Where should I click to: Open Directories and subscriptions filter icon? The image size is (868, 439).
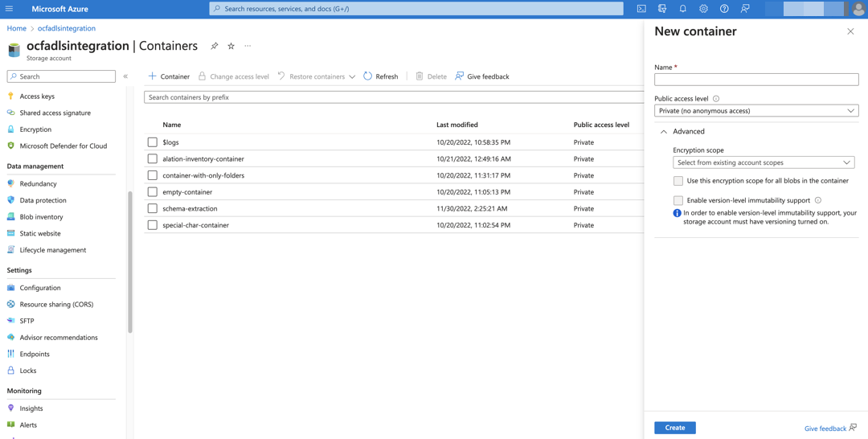point(662,9)
